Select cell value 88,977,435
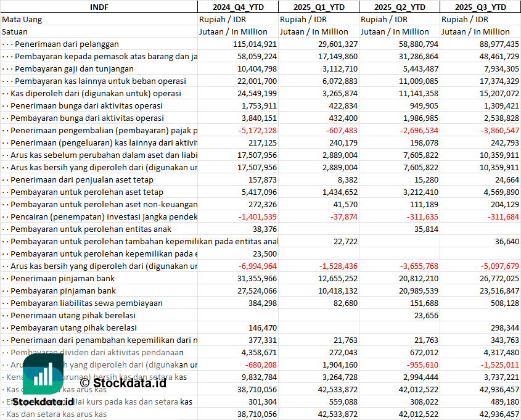Viewport: 521px width, 420px height. coord(499,44)
